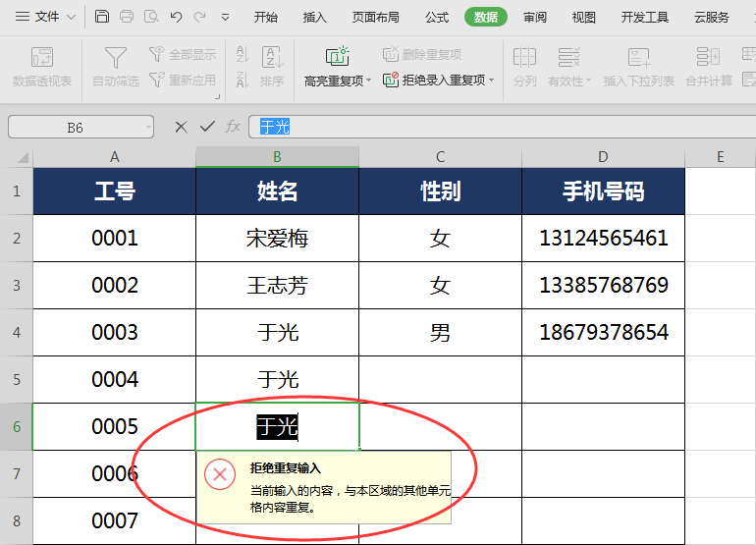The image size is (756, 545).
Task: Click the 手机号码 header cell
Action: [603, 191]
